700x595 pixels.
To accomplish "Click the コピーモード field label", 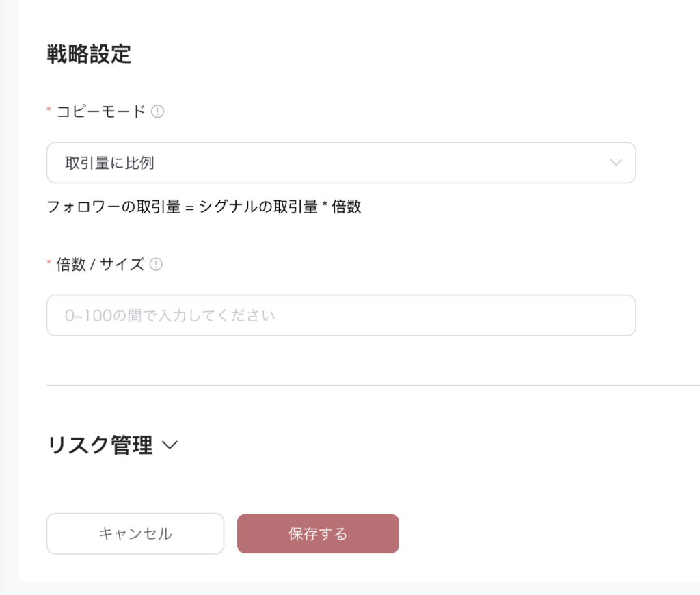I will tap(101, 111).
